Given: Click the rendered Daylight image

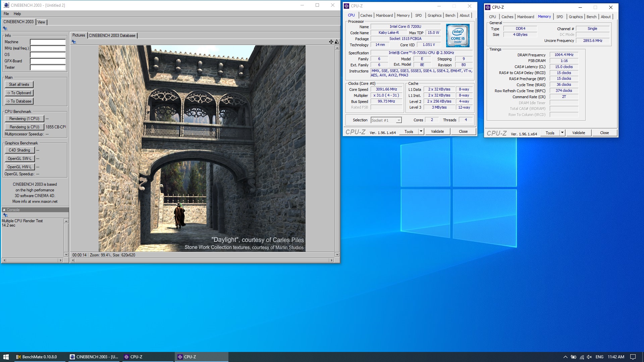Looking at the screenshot, I should 202,148.
